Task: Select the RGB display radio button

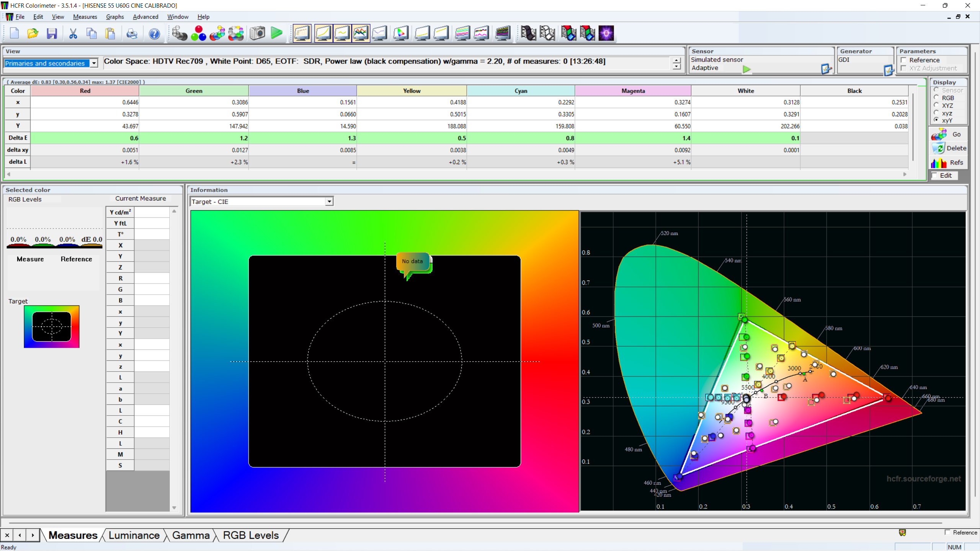Action: click(x=936, y=98)
